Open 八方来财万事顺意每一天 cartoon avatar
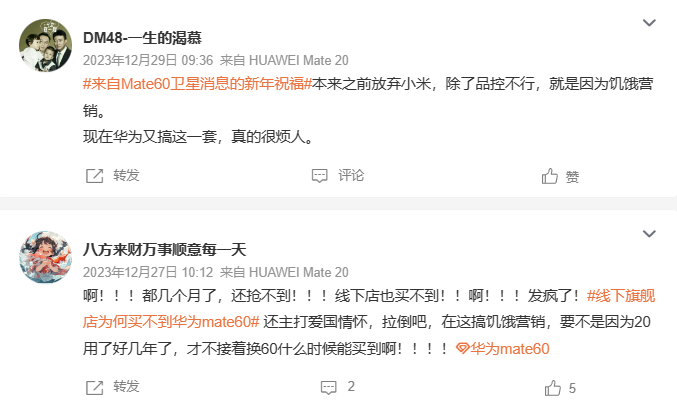 [x=45, y=257]
